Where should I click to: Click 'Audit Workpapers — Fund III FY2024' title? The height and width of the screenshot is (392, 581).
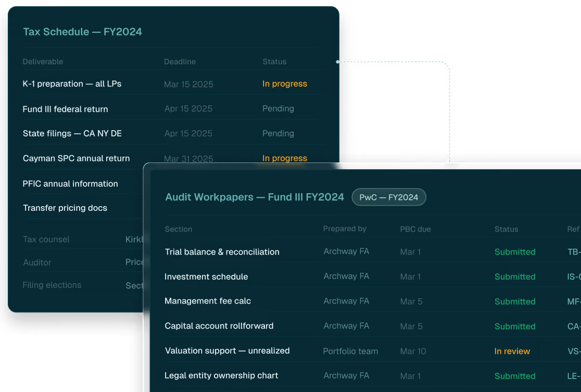pos(255,197)
